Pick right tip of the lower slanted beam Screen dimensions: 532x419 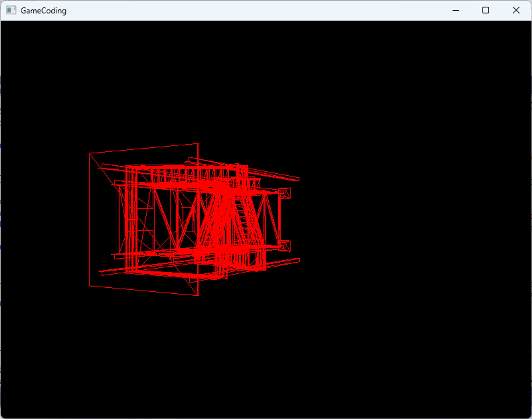[299, 260]
